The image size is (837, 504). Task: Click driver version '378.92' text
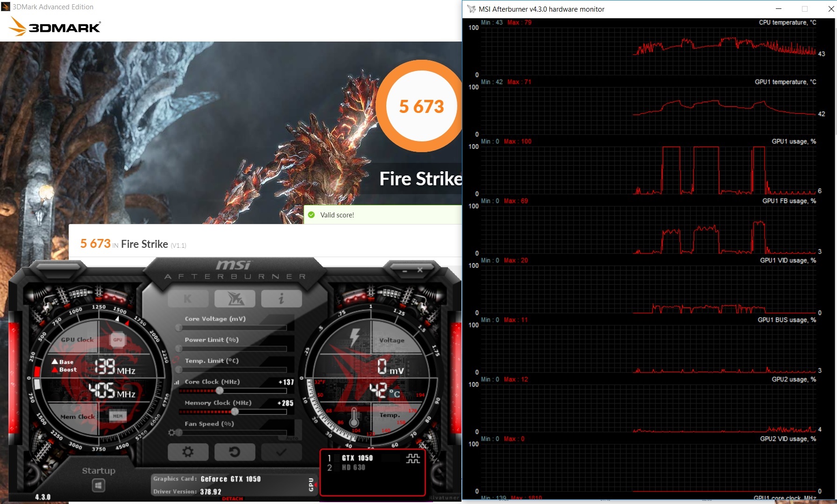click(x=211, y=491)
